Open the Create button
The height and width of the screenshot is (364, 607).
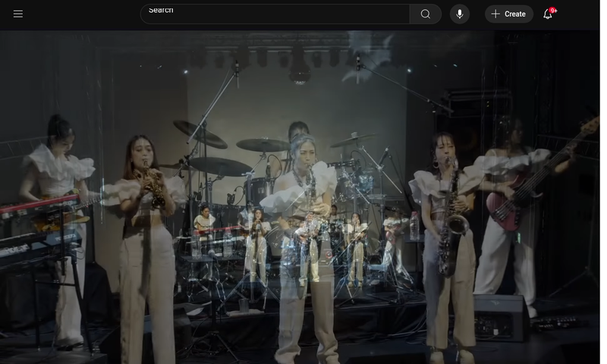(508, 14)
